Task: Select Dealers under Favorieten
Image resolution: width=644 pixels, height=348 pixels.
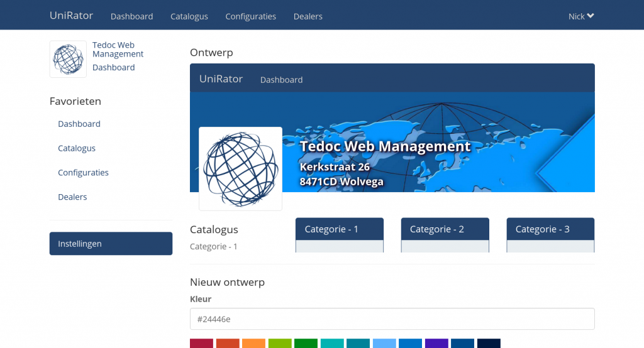Action: pyautogui.click(x=72, y=197)
